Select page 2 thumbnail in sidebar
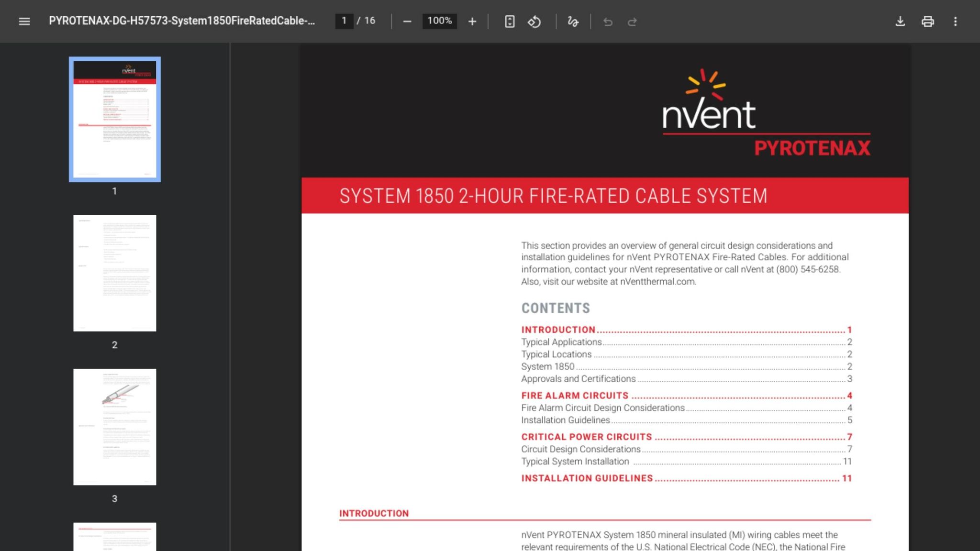The width and height of the screenshot is (980, 551). tap(115, 273)
